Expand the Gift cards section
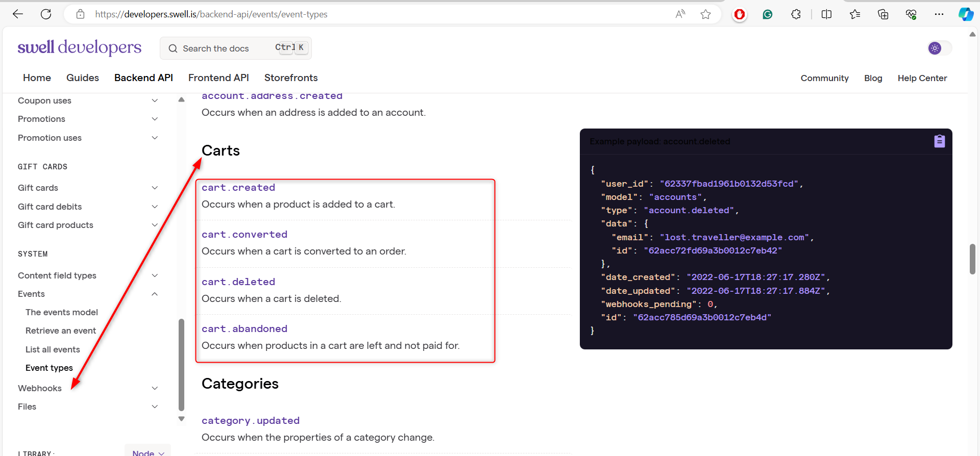Viewport: 980px width, 456px height. (155, 188)
